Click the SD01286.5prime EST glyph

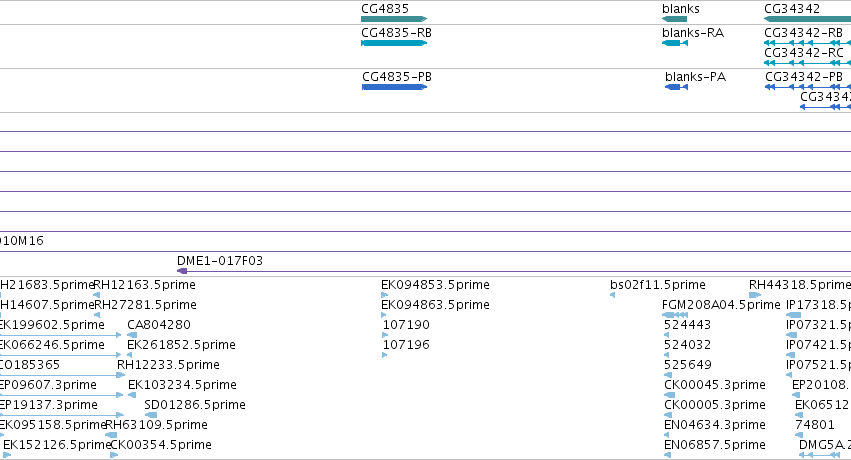pos(151,415)
